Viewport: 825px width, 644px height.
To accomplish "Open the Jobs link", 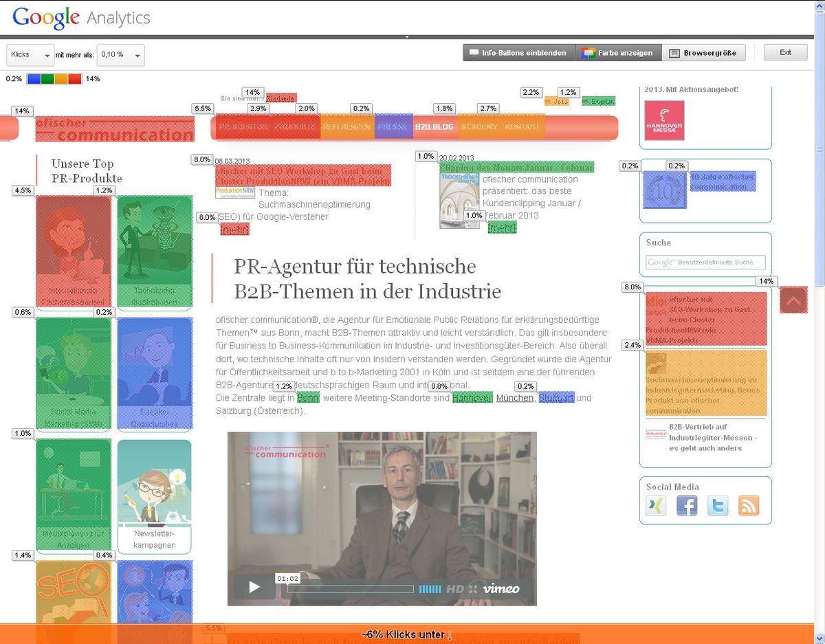I will tap(557, 102).
